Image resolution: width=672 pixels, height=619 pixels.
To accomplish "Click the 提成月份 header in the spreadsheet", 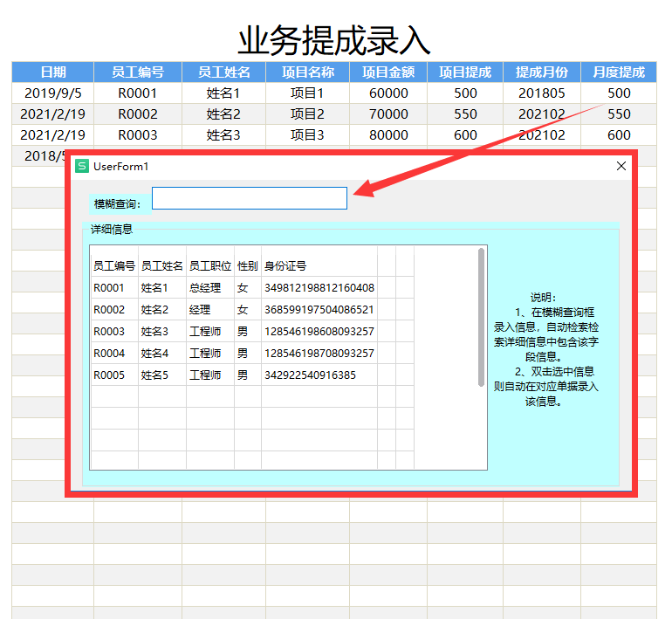I will point(542,72).
